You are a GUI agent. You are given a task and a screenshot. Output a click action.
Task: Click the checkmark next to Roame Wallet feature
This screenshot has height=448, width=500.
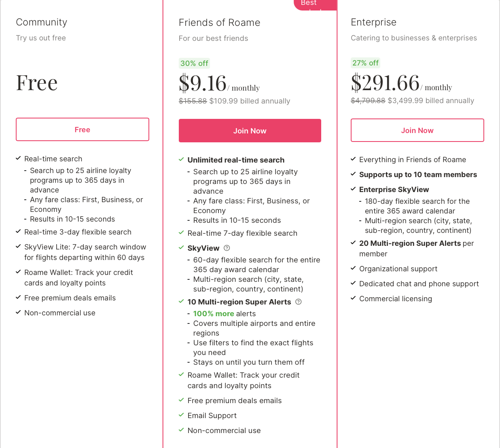coord(181,374)
